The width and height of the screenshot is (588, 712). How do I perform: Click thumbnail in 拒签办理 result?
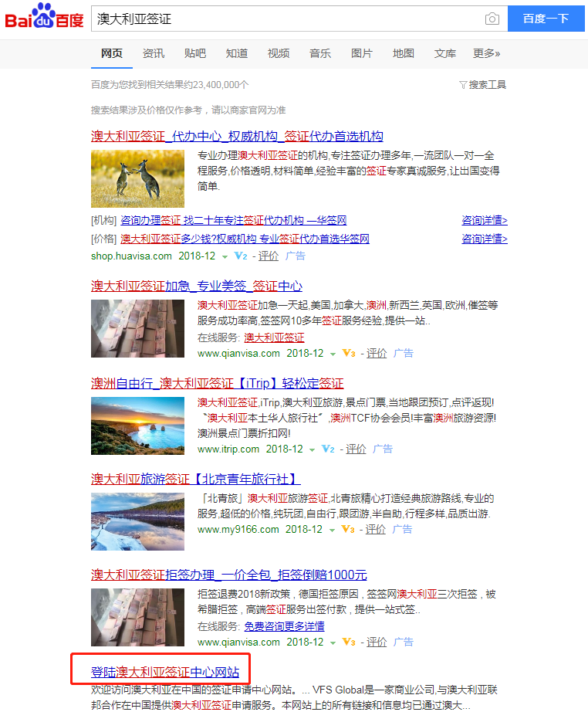pyautogui.click(x=137, y=617)
